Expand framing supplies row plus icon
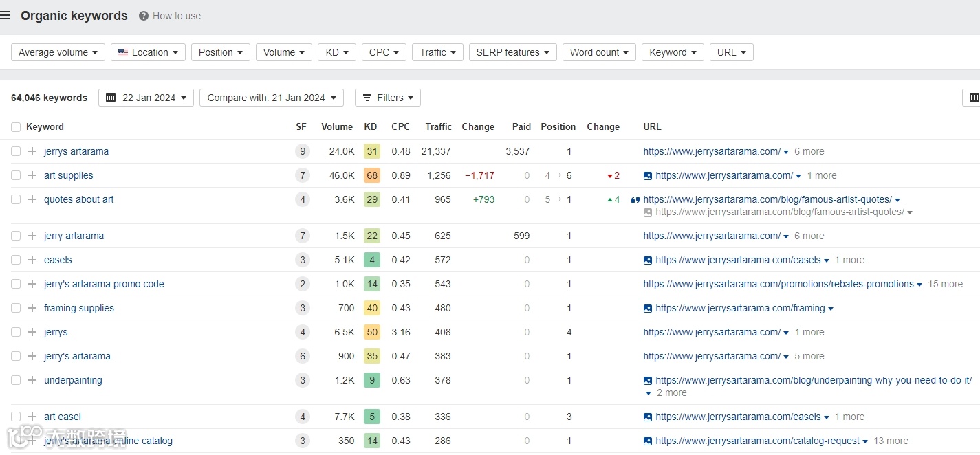Screen dimensions: 980x455 click(32, 308)
